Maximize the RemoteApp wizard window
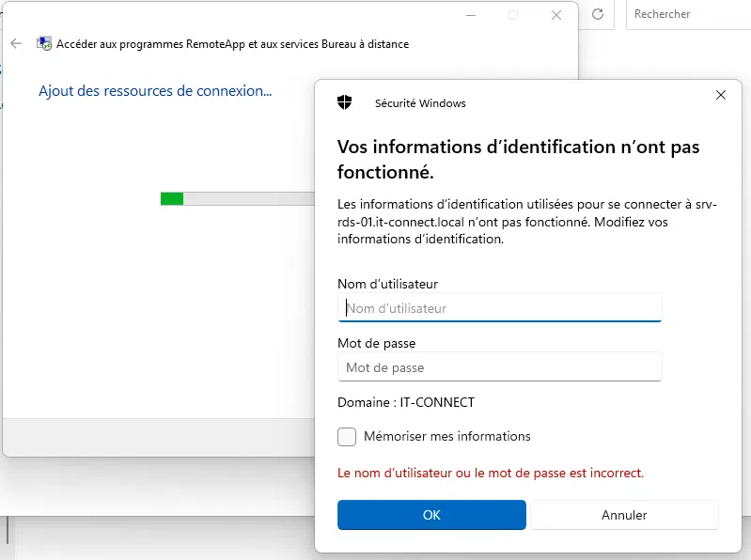This screenshot has width=751, height=560. pyautogui.click(x=513, y=15)
